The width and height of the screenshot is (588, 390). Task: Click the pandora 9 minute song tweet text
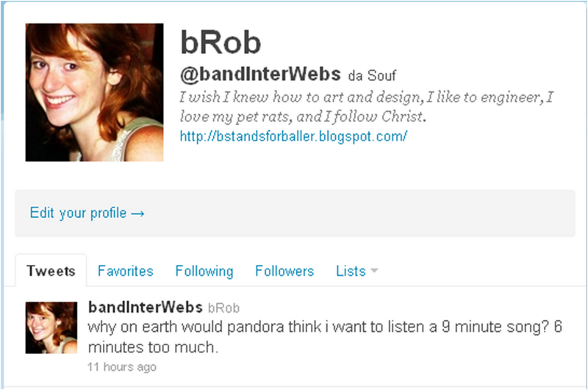pos(325,337)
